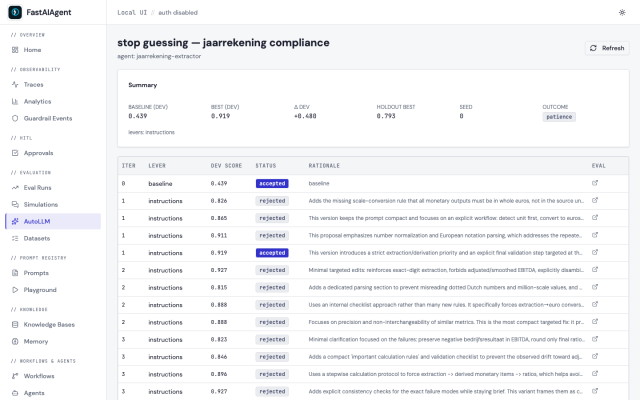The width and height of the screenshot is (640, 400).
Task: Open eval link for 0.846 score row
Action: tap(595, 356)
